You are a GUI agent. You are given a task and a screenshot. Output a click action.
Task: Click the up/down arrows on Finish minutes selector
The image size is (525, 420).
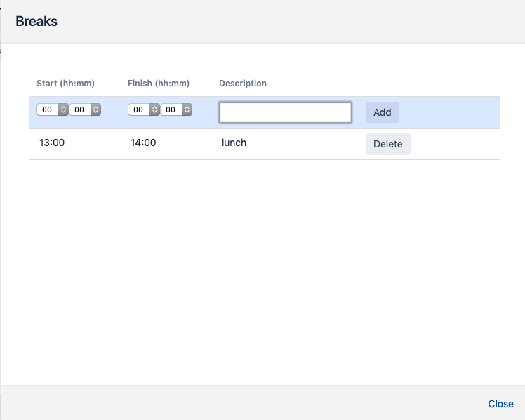click(x=187, y=110)
